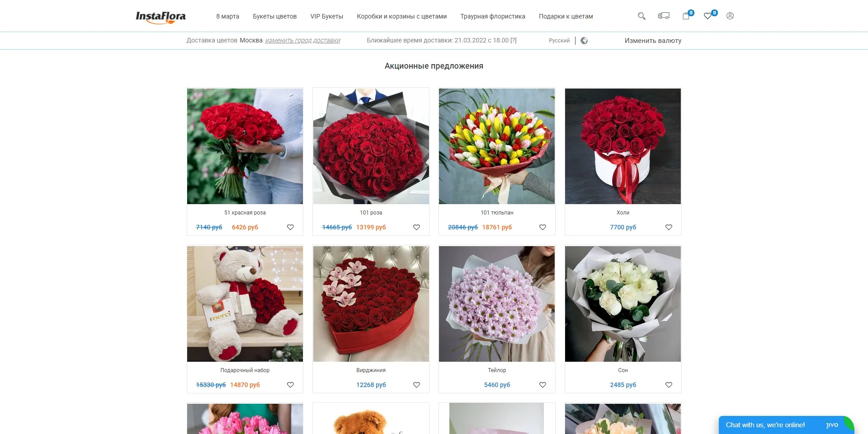Click the teddy bear Подарочный набор photo
Screen dimensions: 868x434
[245, 304]
